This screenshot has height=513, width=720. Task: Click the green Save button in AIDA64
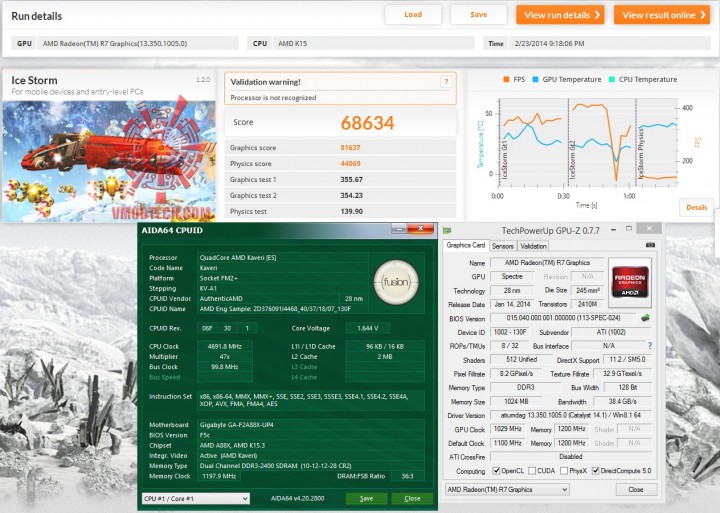click(x=366, y=498)
